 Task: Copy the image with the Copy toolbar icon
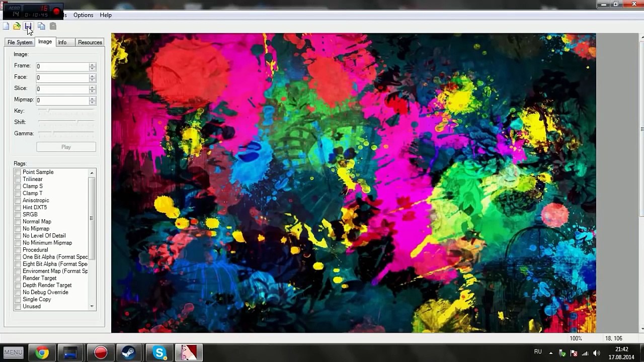click(42, 26)
